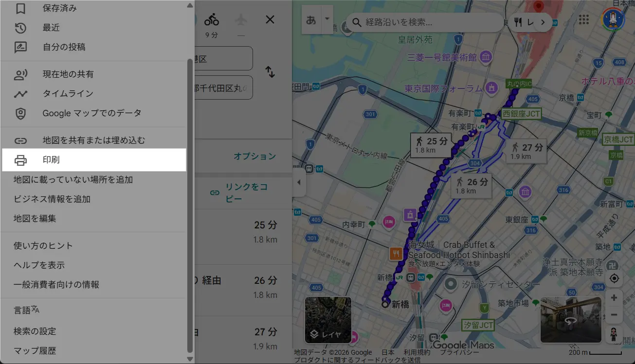Click the オプション route options link
This screenshot has width=635, height=364.
[254, 156]
